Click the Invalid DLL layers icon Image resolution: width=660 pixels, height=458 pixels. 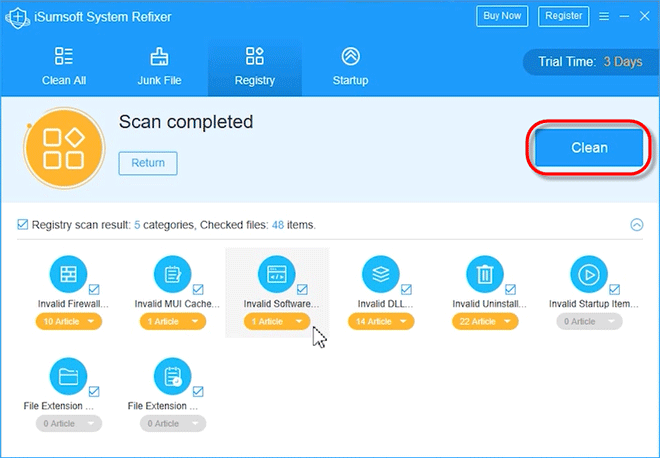381,274
